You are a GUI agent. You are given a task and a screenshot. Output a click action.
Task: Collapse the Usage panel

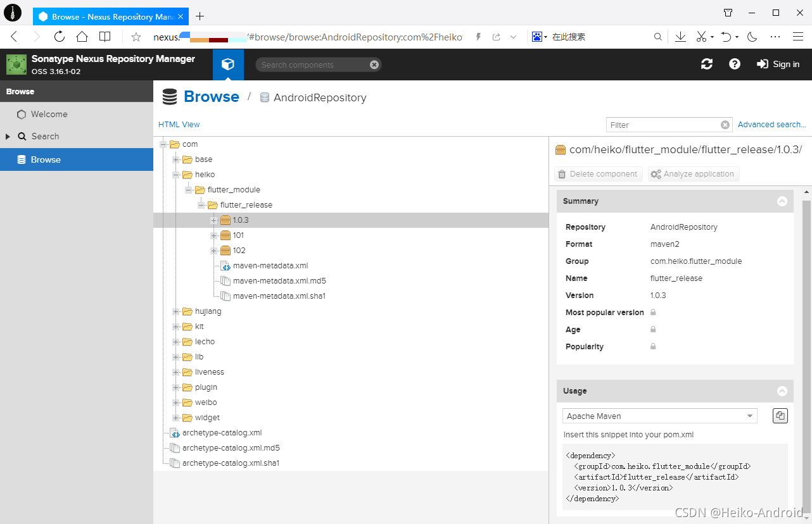[x=782, y=391]
